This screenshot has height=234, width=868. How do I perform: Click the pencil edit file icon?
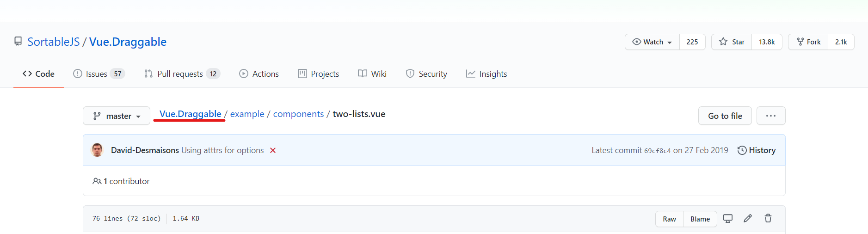click(748, 218)
